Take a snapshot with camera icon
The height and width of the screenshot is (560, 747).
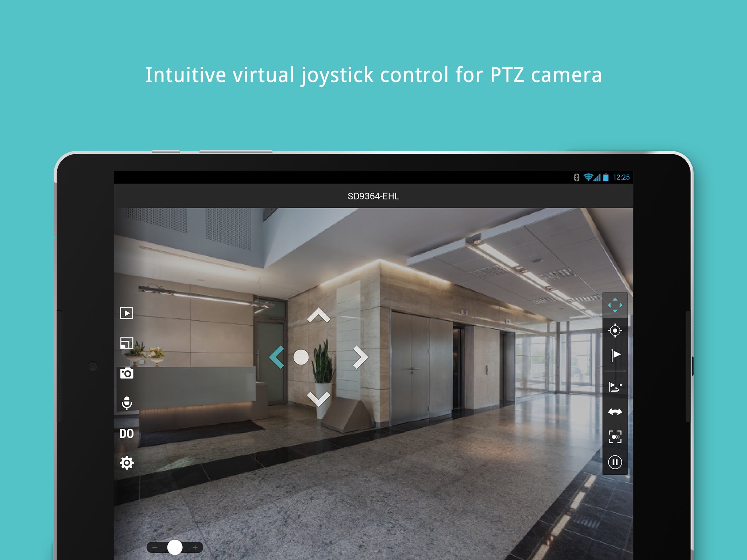click(x=127, y=373)
